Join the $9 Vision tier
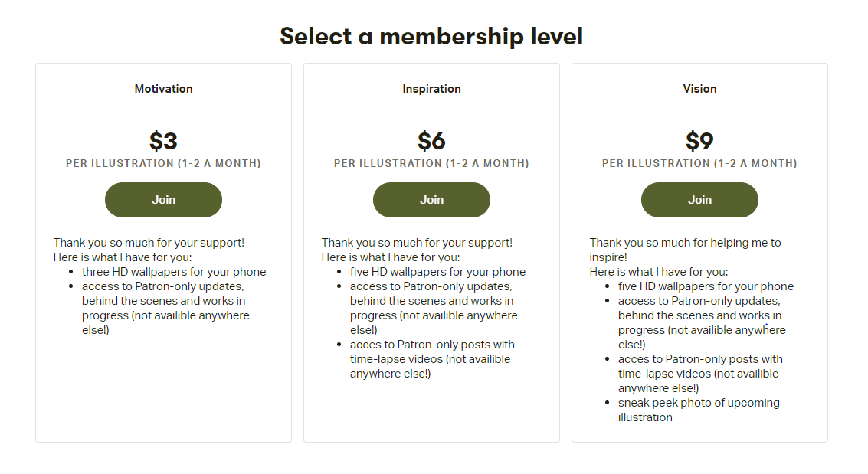868x474 pixels. (699, 200)
